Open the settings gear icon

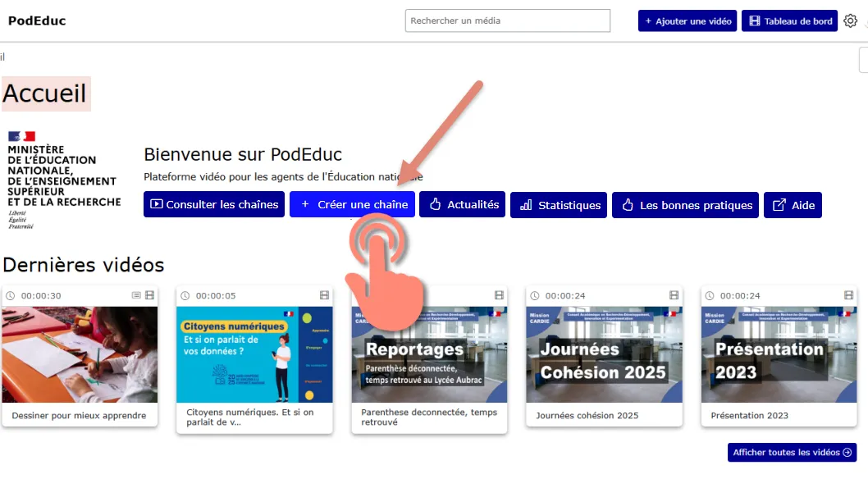pyautogui.click(x=850, y=21)
